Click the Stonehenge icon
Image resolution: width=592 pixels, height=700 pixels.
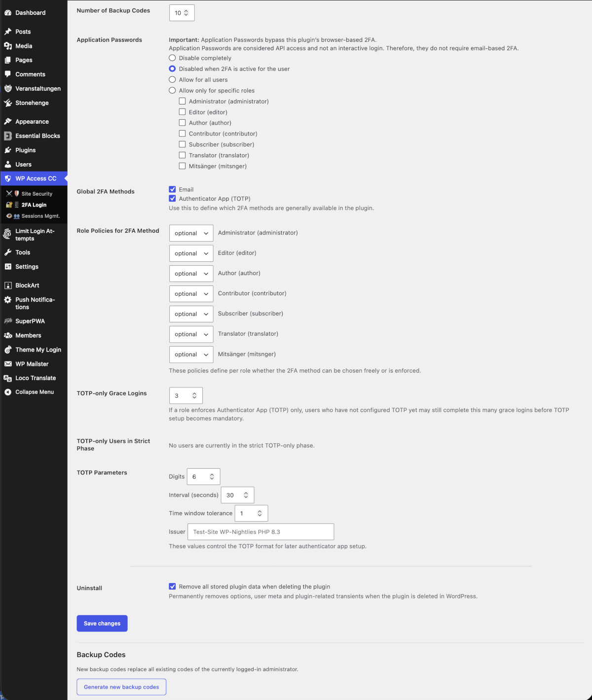[8, 103]
